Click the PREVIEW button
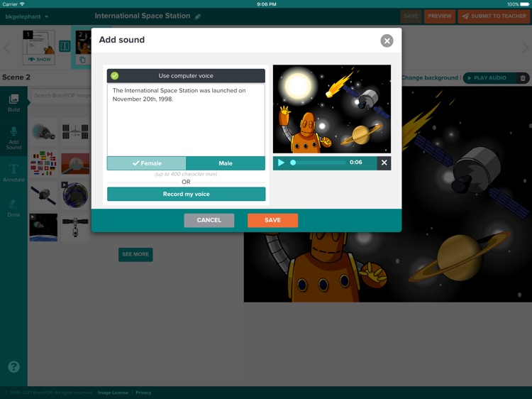The image size is (532, 399). coord(440,16)
